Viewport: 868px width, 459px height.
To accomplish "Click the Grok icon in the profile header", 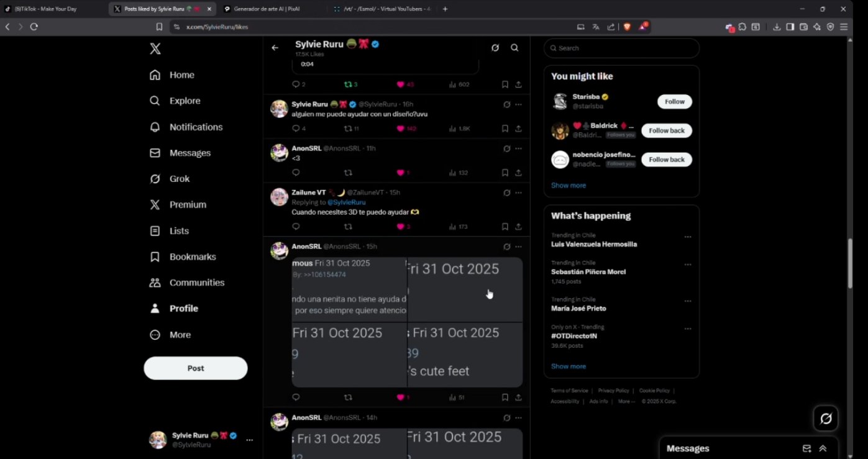I will tap(495, 48).
